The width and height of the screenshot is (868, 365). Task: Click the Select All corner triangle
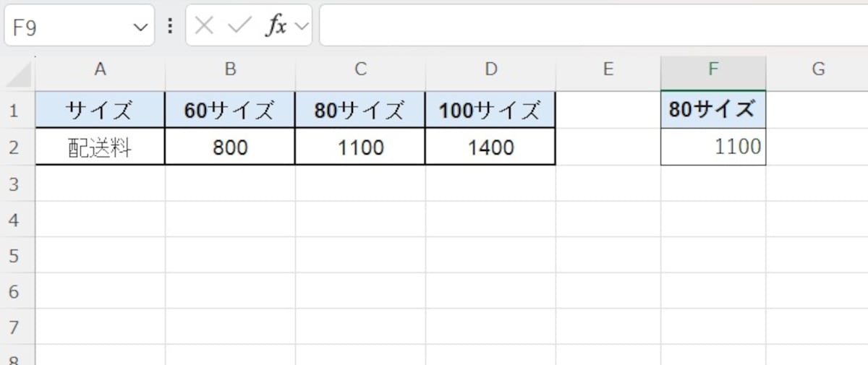point(18,73)
